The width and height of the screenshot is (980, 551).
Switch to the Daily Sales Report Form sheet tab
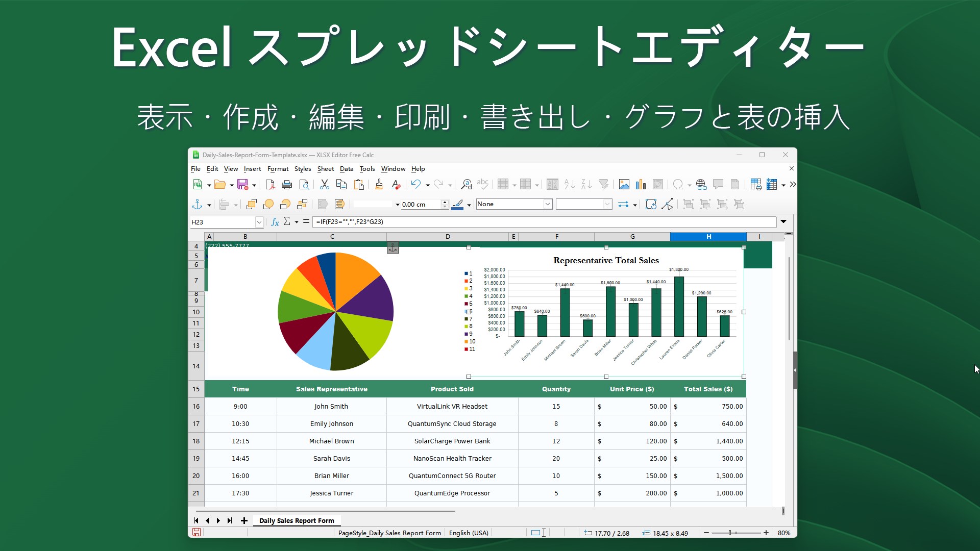tap(297, 520)
